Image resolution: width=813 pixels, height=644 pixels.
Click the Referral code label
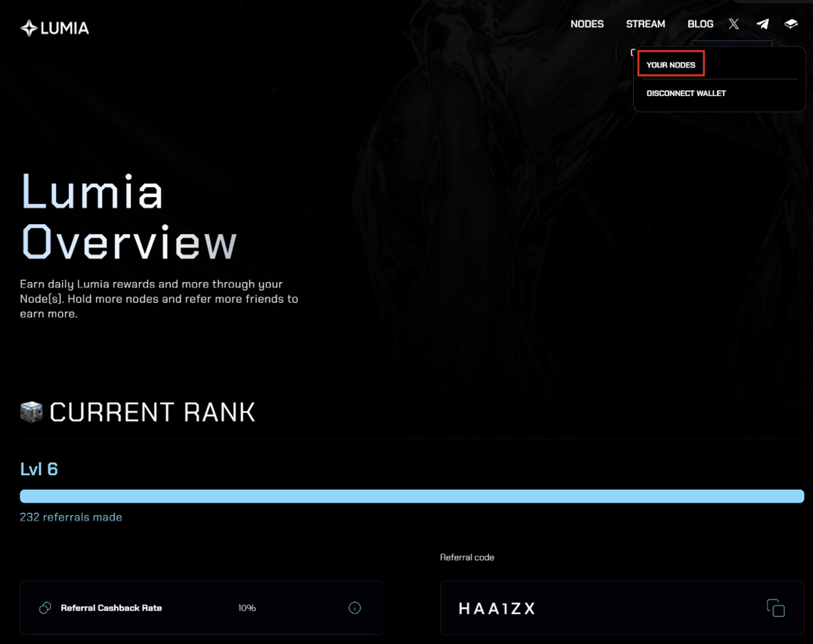(x=467, y=557)
